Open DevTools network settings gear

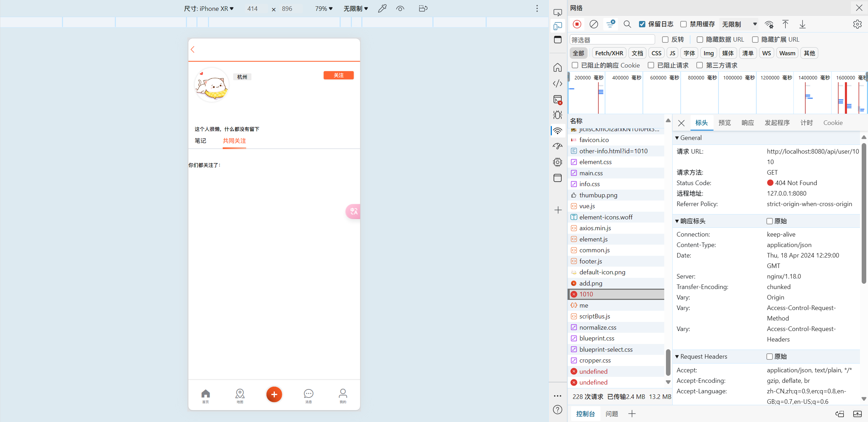pos(857,24)
